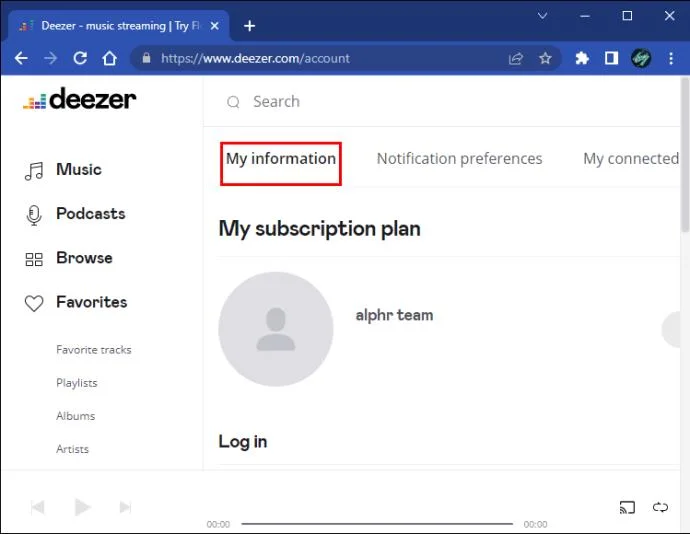Open the tab search chevron
The width and height of the screenshot is (690, 534).
point(543,16)
